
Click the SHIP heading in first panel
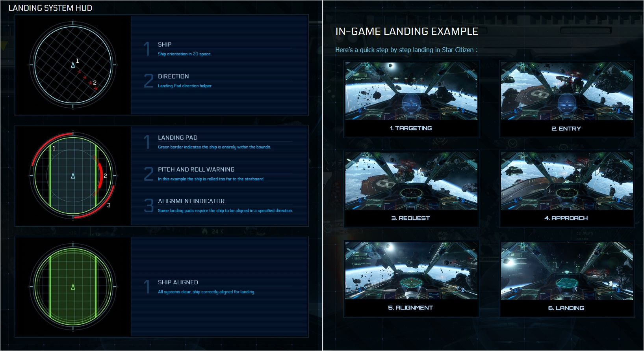(165, 45)
